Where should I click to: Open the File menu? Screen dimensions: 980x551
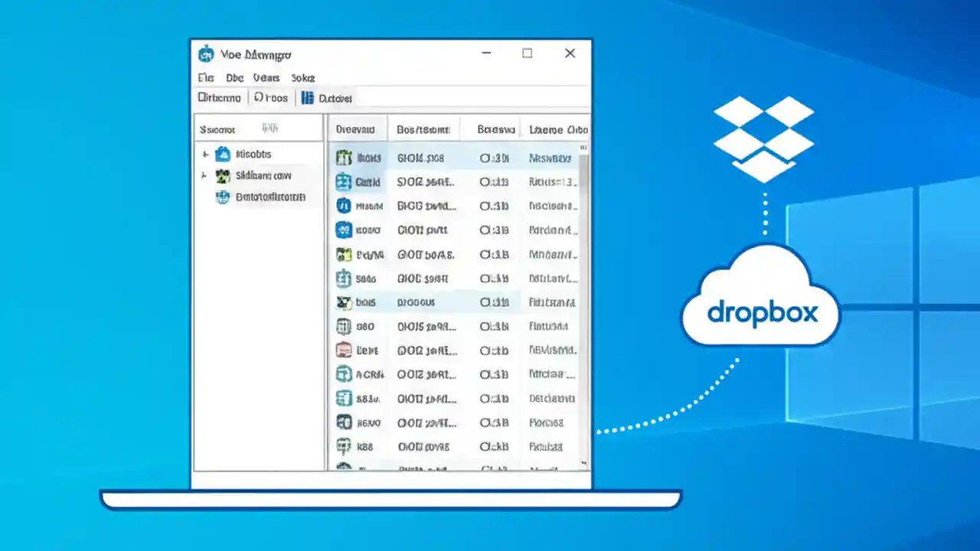pos(205,77)
